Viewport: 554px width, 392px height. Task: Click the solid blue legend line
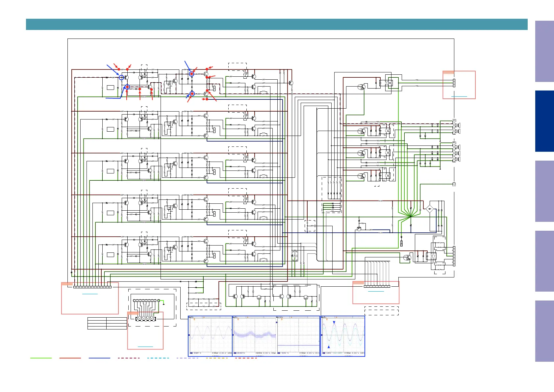[x=99, y=358]
